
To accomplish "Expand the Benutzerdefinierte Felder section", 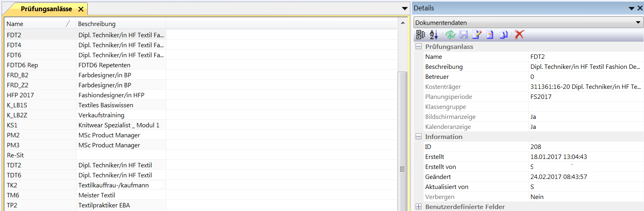I will pyautogui.click(x=418, y=207).
